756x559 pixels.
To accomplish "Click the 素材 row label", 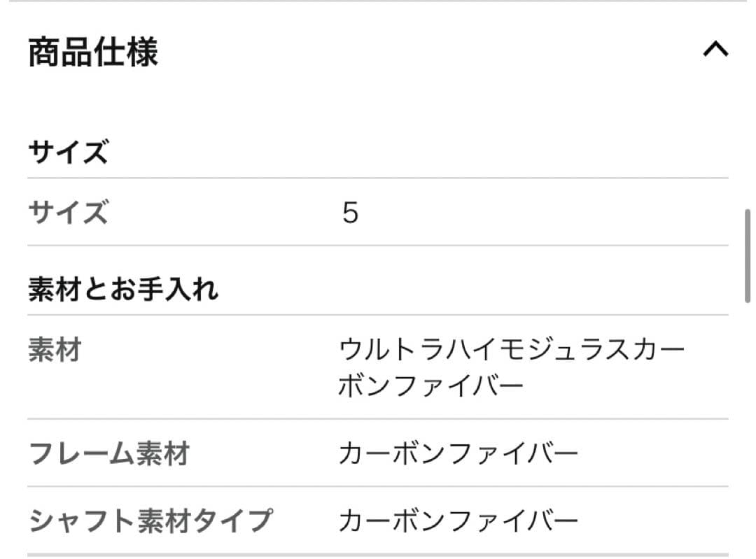I will click(55, 349).
